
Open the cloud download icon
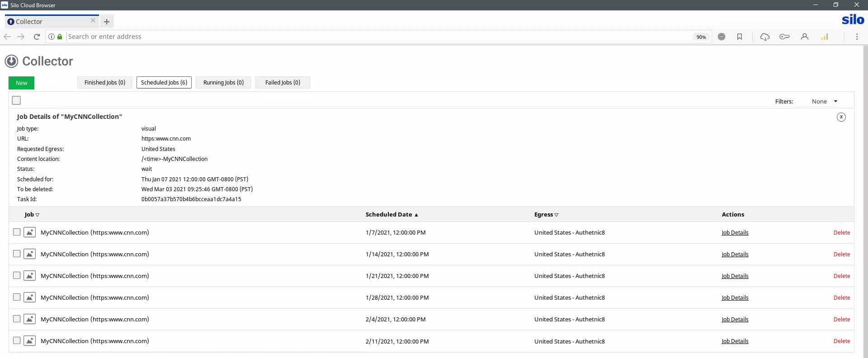765,37
